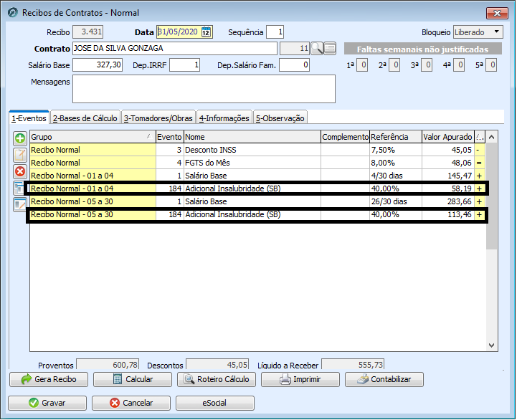
Task: Click the events list scrollbar thumb
Action: pos(492,196)
